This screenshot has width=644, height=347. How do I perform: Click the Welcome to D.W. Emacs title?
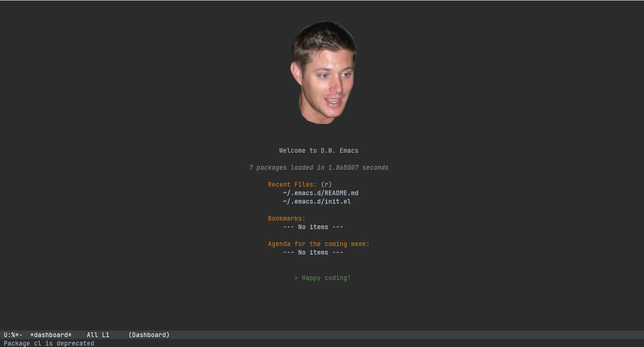click(319, 150)
